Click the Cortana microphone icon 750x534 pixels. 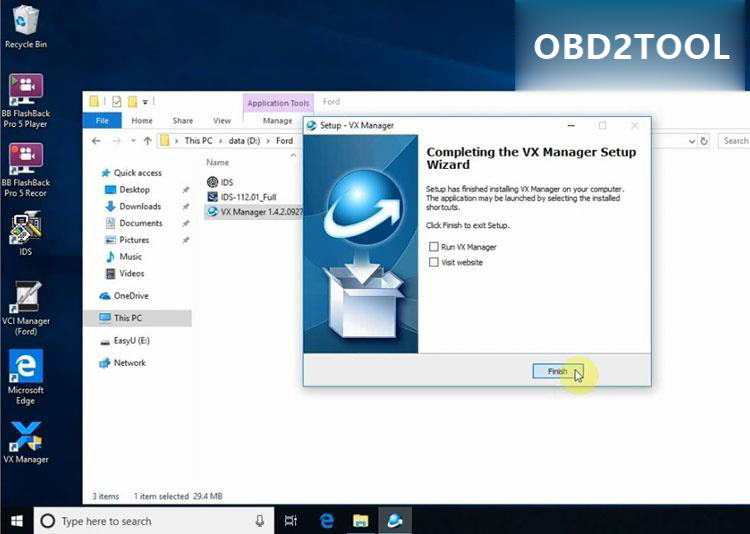pyautogui.click(x=260, y=521)
